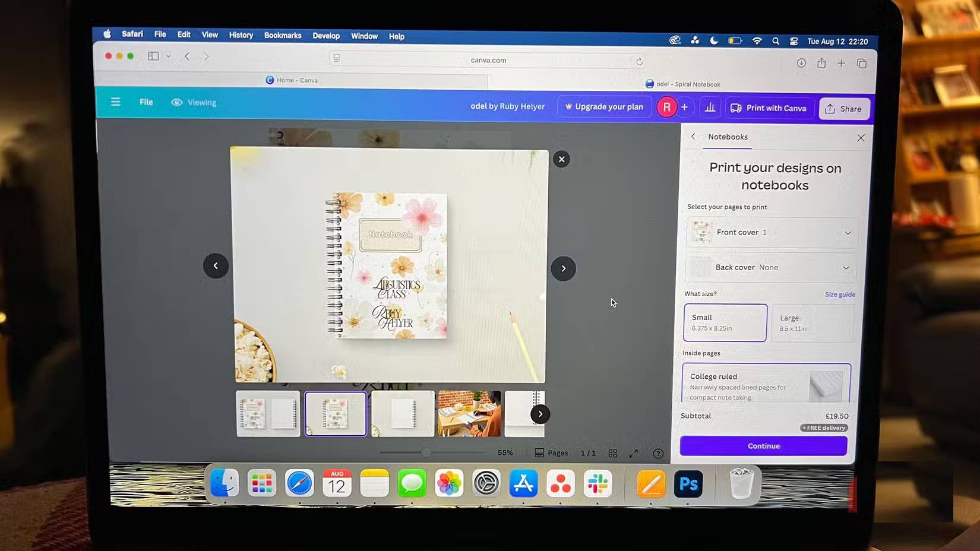
Task: Open design insights with the chart icon
Action: pos(710,107)
